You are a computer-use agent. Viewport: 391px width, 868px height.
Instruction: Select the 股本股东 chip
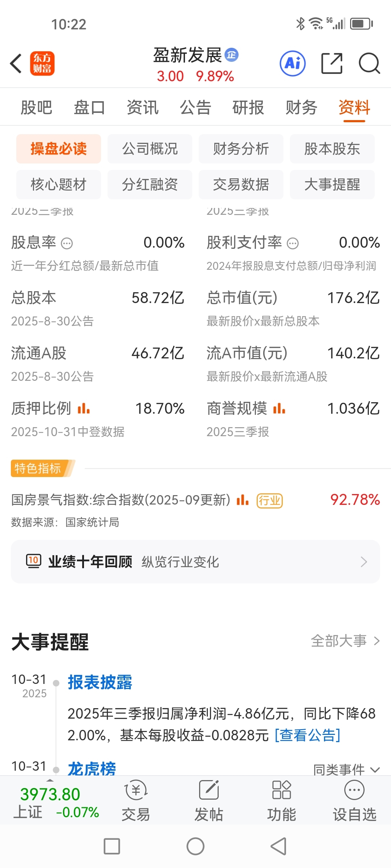[332, 149]
